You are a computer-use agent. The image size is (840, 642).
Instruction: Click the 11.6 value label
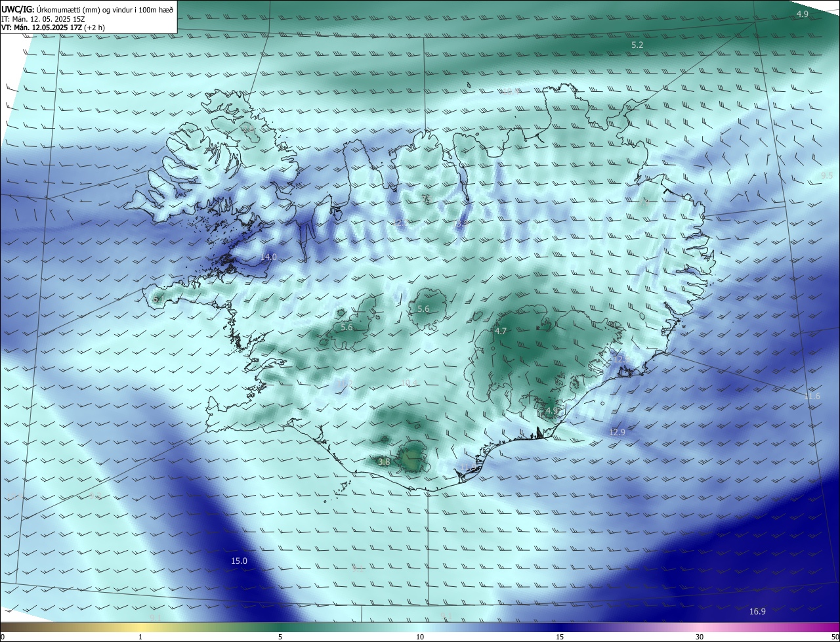812,396
